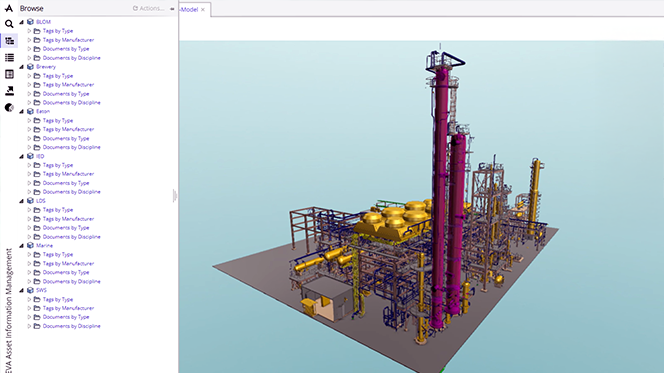
Task: Open the list view sidebar icon
Action: tap(9, 57)
